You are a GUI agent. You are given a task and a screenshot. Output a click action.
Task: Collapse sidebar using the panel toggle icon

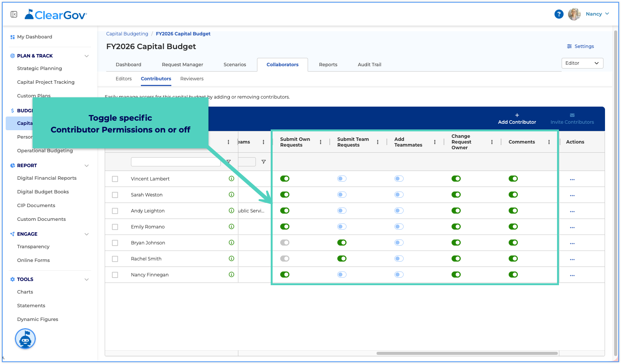pos(14,14)
